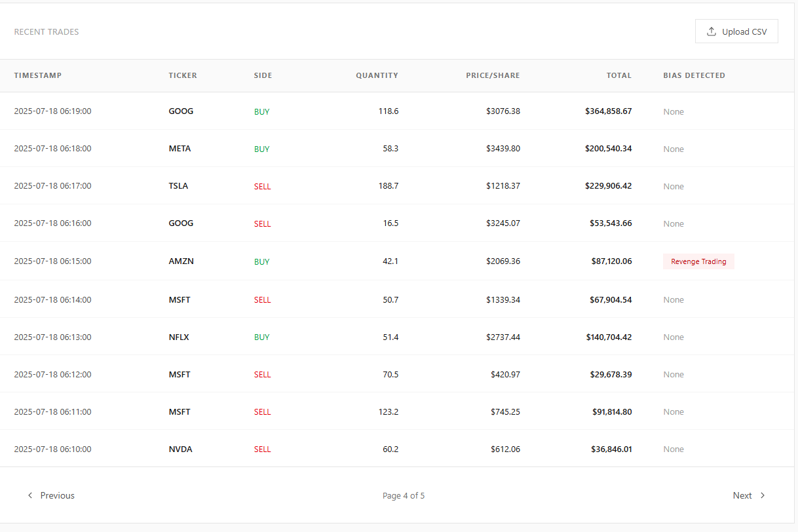Click total $91,814.80
The height and width of the screenshot is (532, 798).
(x=612, y=412)
